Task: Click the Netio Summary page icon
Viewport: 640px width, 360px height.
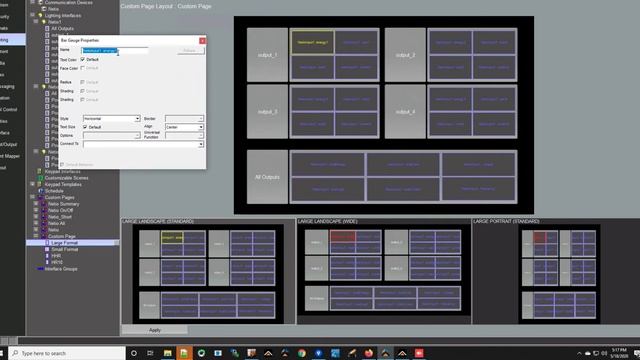Action: click(x=44, y=204)
